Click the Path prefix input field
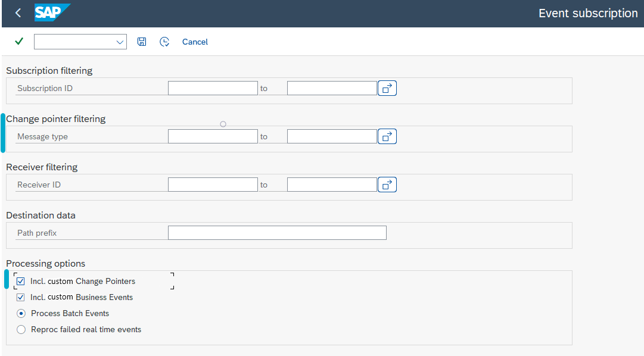Screen dimensions: 644x356 point(277,232)
